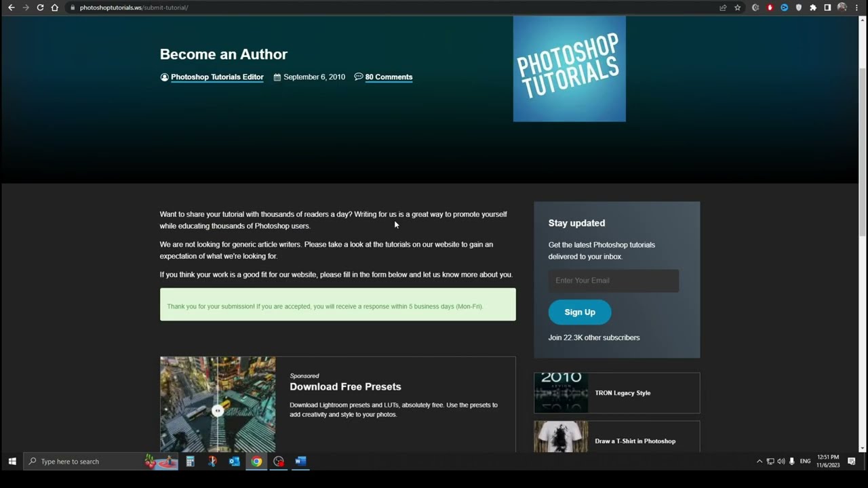The height and width of the screenshot is (488, 868).
Task: Open the network status tray icon
Action: (770, 462)
